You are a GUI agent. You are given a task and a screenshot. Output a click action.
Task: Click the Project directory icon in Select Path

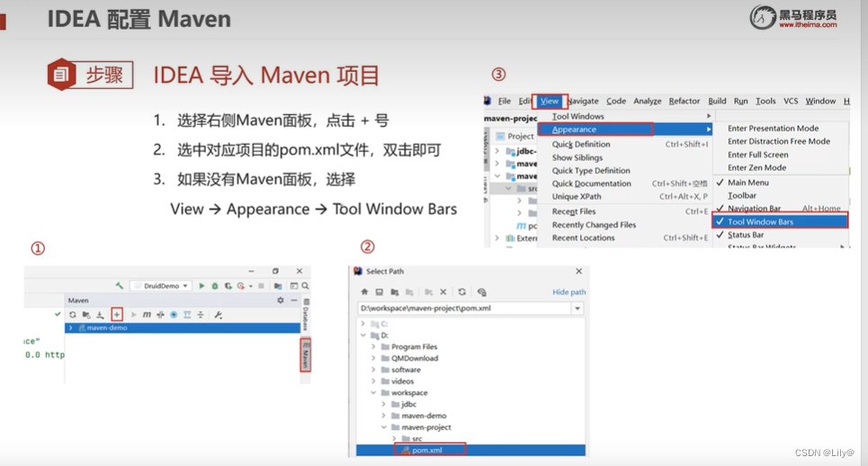[x=395, y=291]
